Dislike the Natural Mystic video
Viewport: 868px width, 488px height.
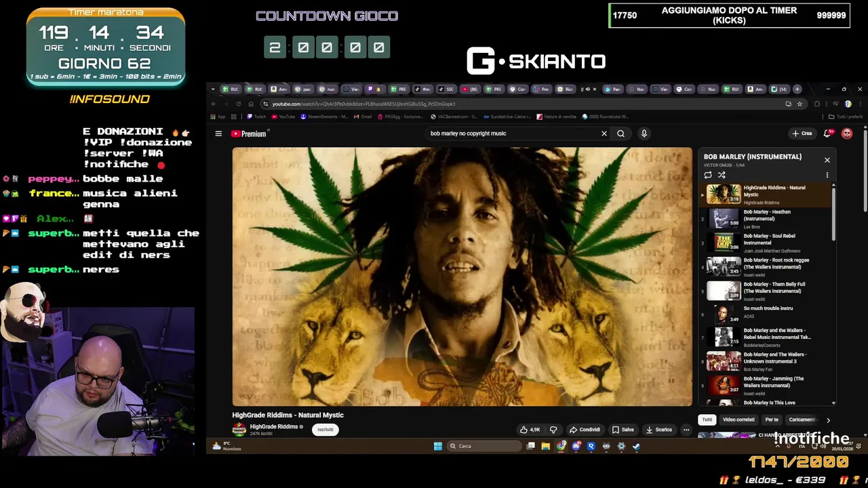point(553,430)
